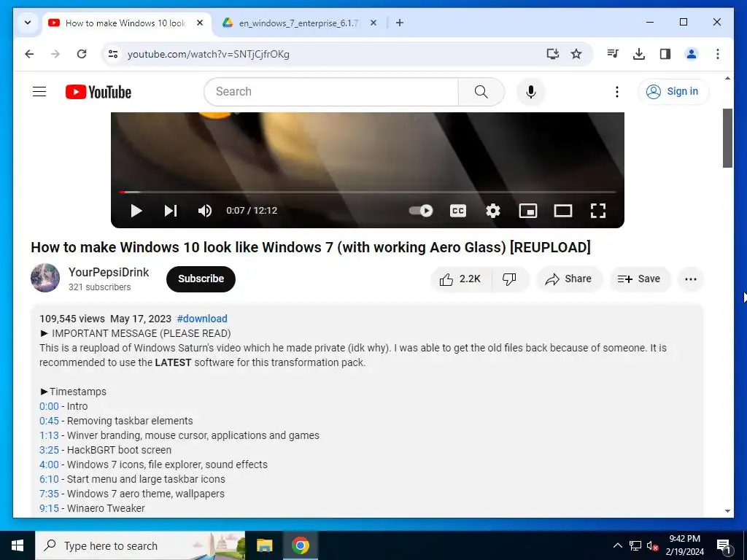The height and width of the screenshot is (560, 747).
Task: Play the video with the play button
Action: click(x=136, y=211)
